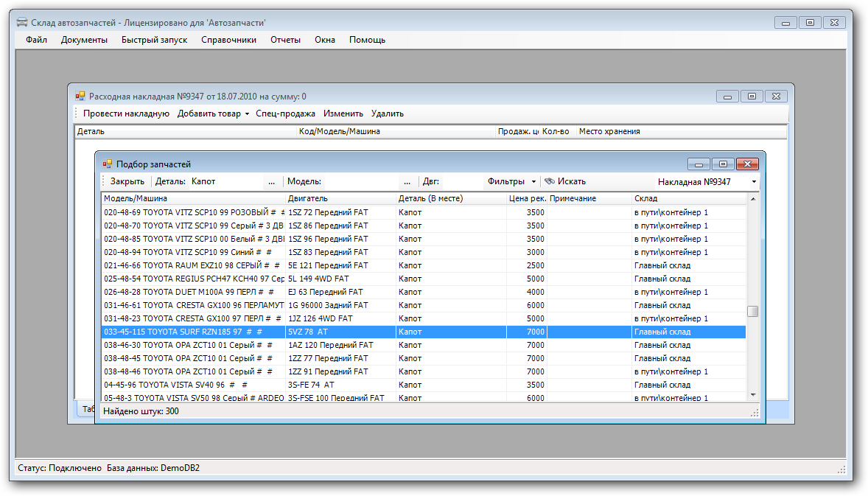Click the ellipsis button next to Модель field
The width and height of the screenshot is (868, 496).
[x=407, y=181]
